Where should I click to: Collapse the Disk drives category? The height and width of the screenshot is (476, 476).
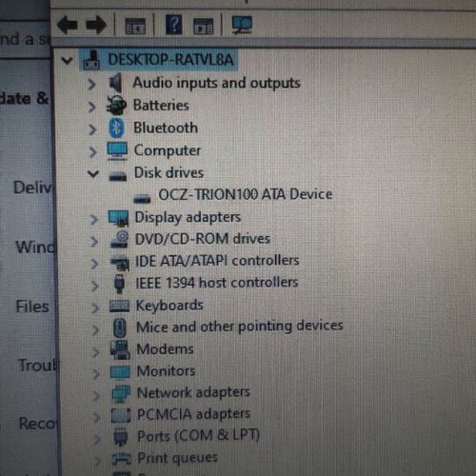[x=93, y=173]
